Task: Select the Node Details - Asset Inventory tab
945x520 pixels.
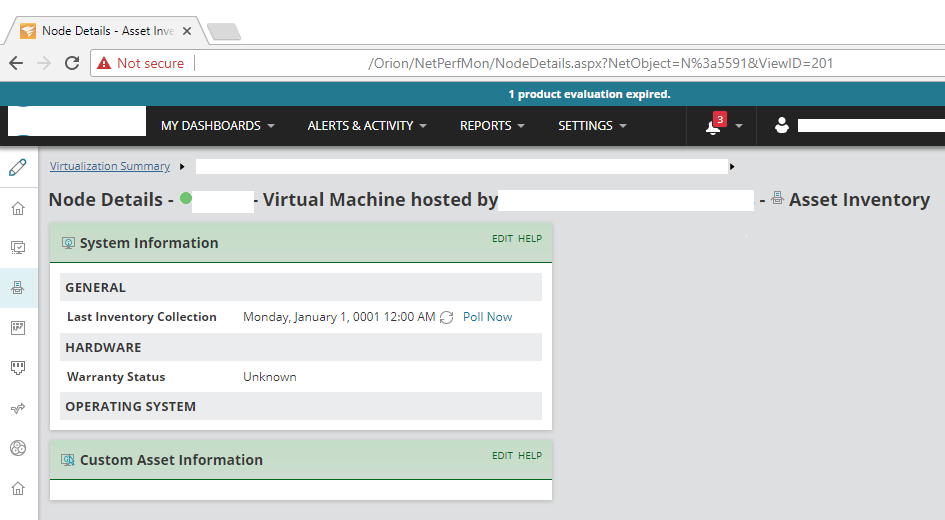Action: point(107,31)
